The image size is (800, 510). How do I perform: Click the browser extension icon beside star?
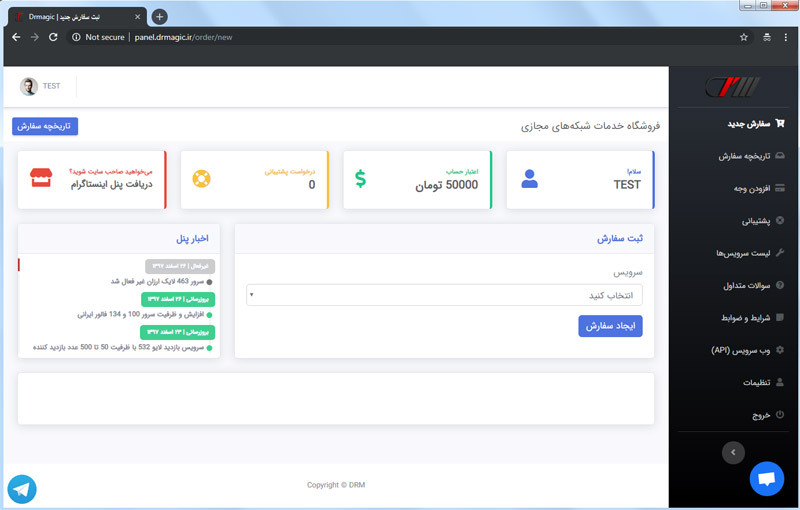pos(766,37)
